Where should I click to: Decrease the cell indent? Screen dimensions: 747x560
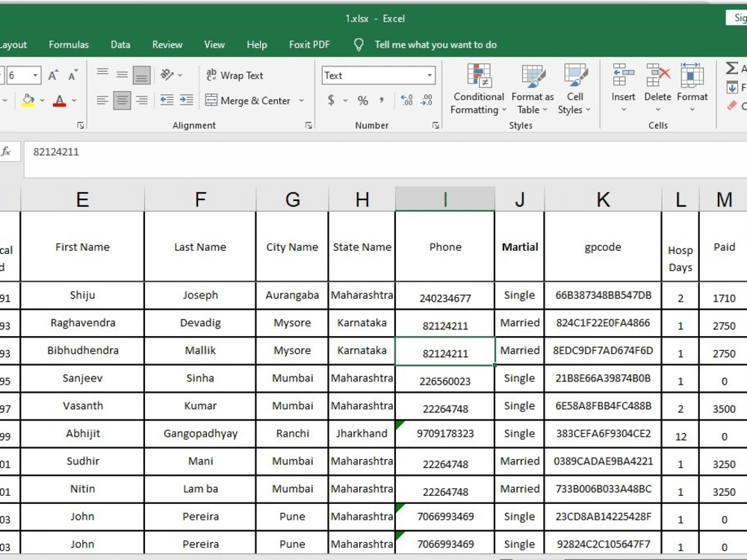pyautogui.click(x=167, y=101)
